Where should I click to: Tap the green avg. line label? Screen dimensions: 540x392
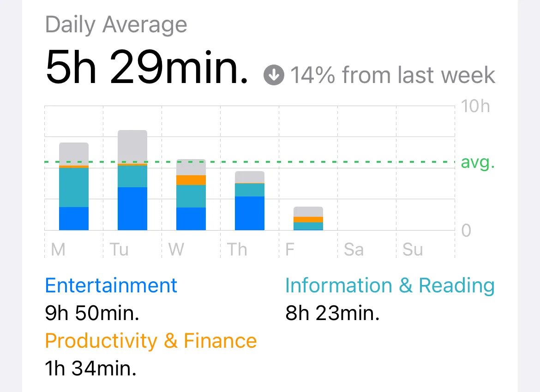(x=478, y=162)
